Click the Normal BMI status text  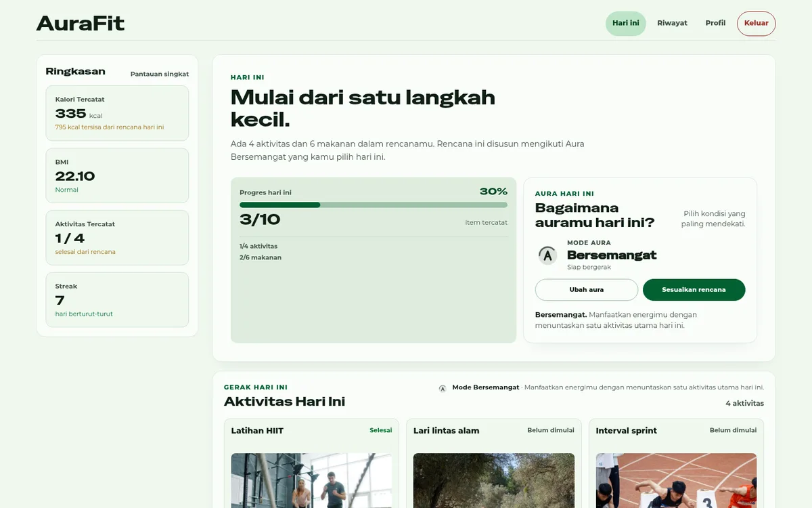pos(67,190)
